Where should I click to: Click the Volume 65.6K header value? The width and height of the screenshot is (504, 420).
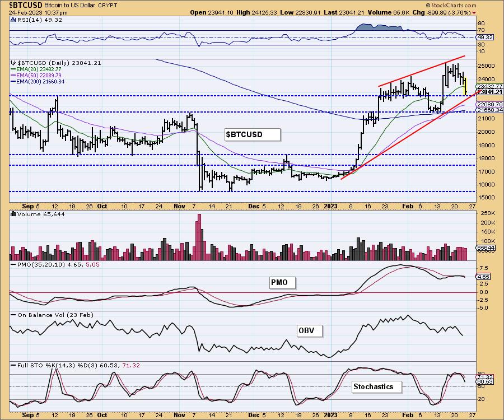(389, 12)
